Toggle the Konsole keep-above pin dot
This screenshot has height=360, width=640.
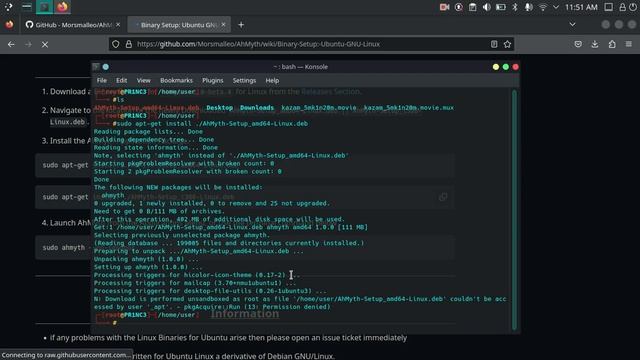[106, 67]
